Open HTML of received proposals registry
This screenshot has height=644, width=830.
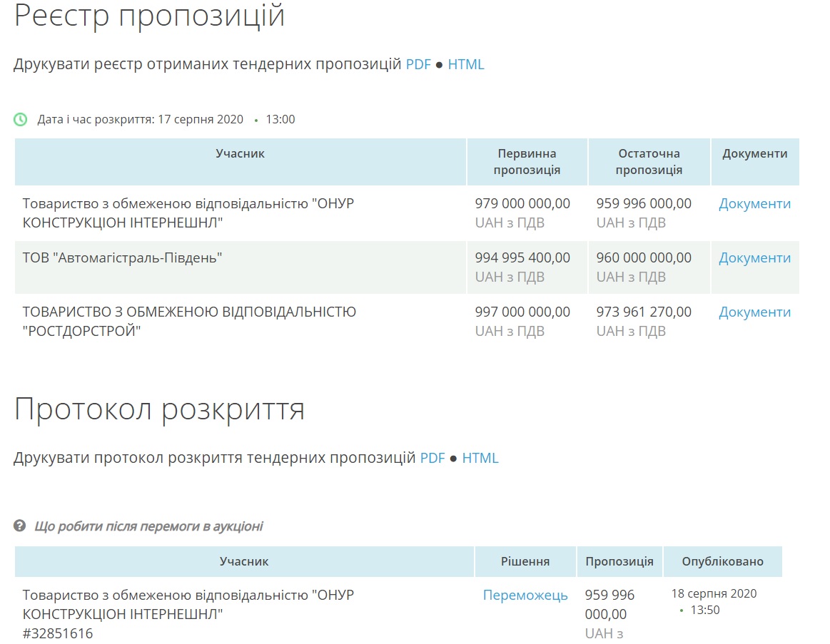click(466, 64)
